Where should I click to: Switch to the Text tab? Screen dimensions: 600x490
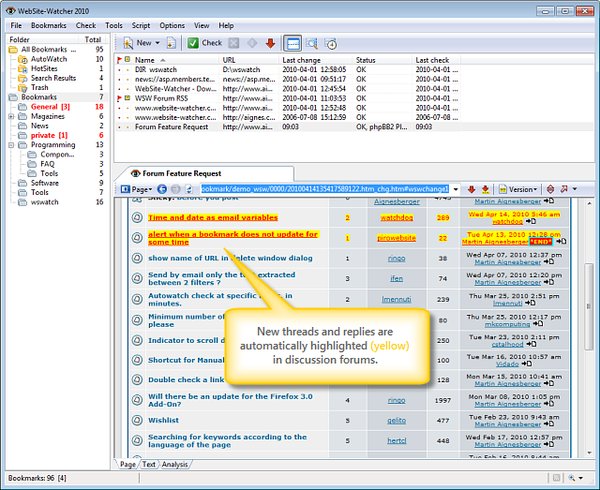(x=148, y=464)
